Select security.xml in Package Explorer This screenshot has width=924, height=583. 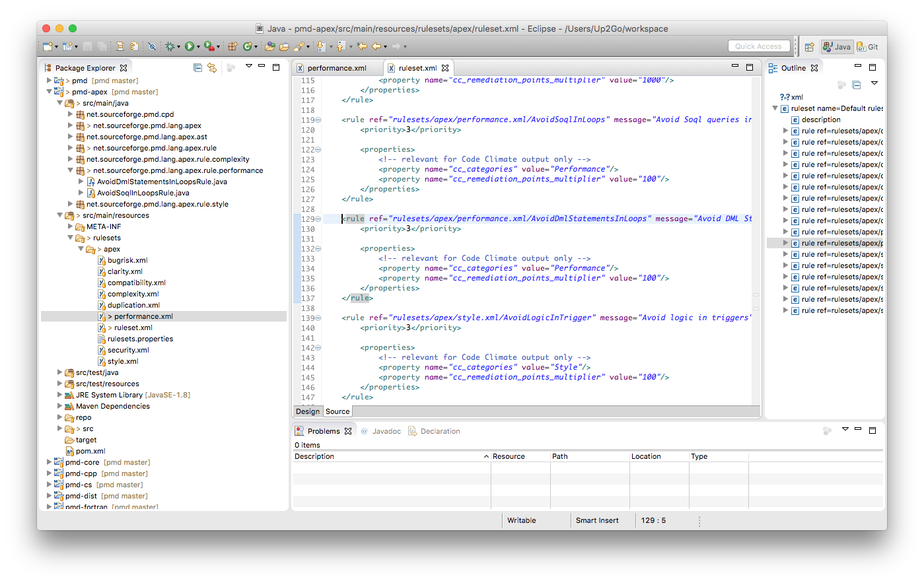click(128, 350)
